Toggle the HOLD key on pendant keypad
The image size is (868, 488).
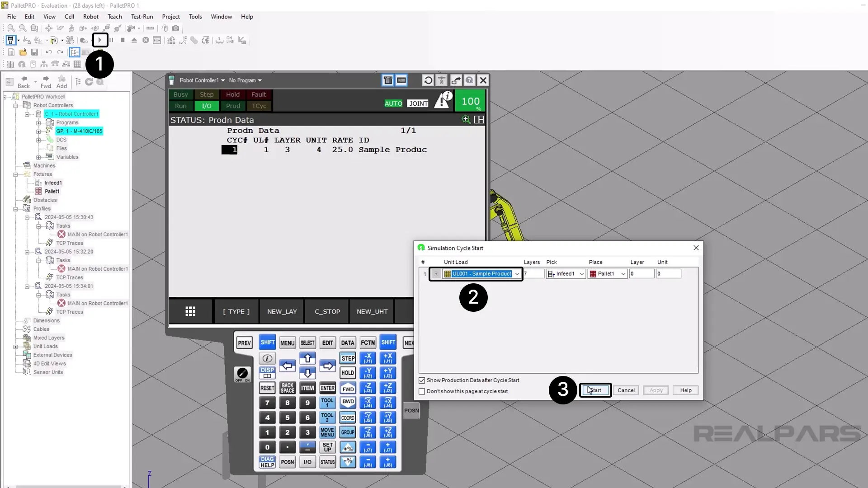pyautogui.click(x=348, y=373)
